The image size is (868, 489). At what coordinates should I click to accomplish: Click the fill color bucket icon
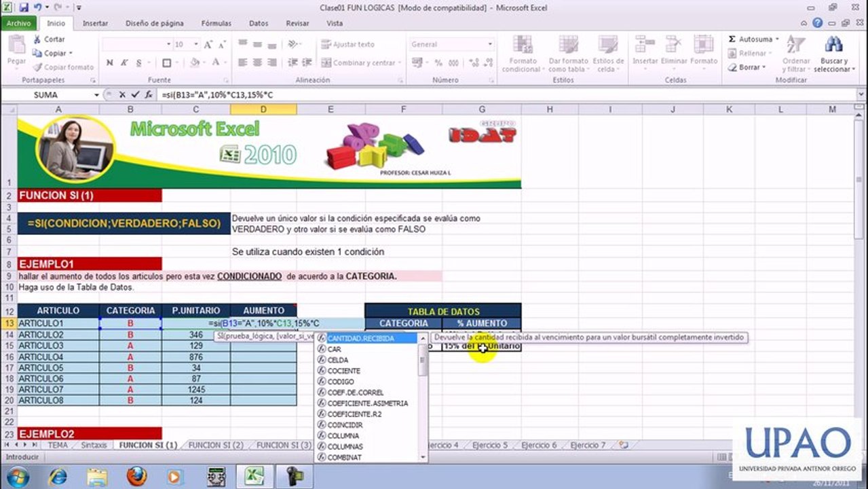coord(195,62)
